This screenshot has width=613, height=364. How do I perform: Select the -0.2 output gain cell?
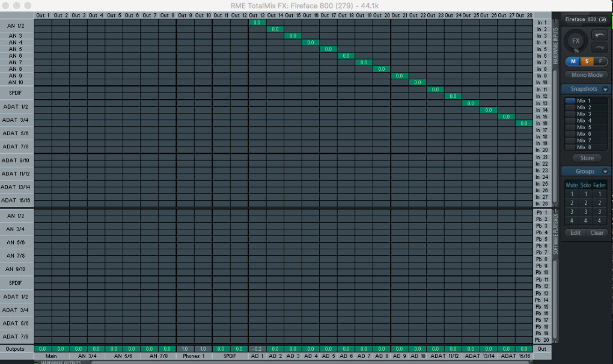[x=257, y=349]
